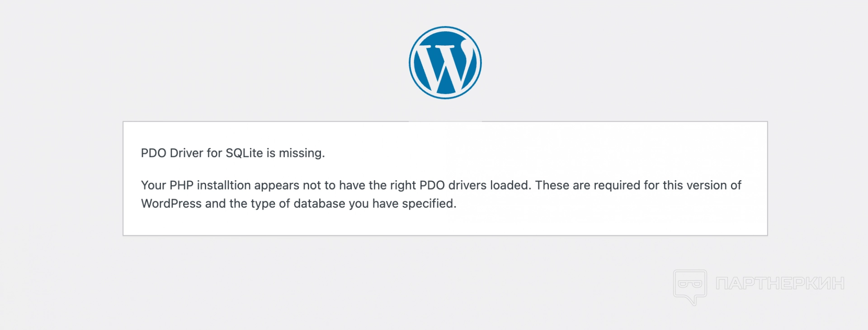The width and height of the screenshot is (868, 330).
Task: Click the Partnerkin speech bubble watermark icon
Action: [x=690, y=287]
